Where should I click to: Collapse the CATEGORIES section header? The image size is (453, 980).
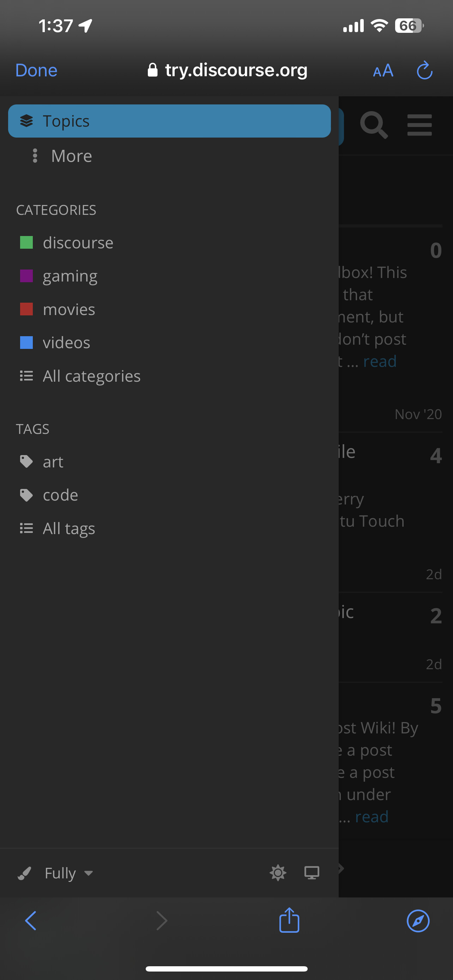(x=56, y=210)
